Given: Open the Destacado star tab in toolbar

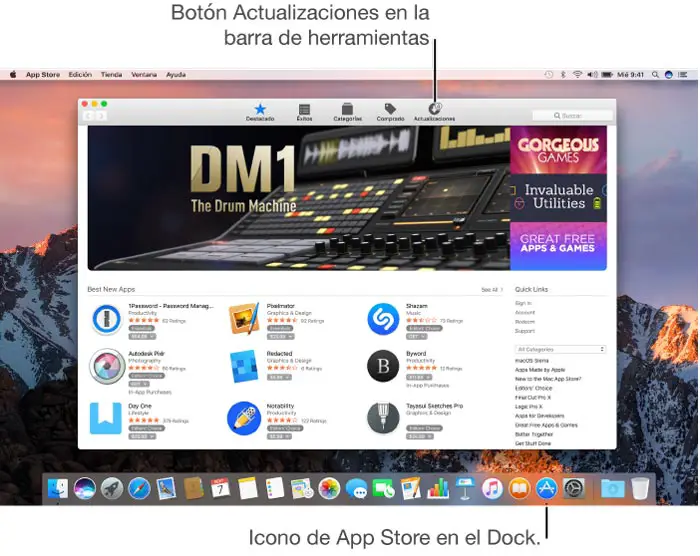Looking at the screenshot, I should coord(260,112).
